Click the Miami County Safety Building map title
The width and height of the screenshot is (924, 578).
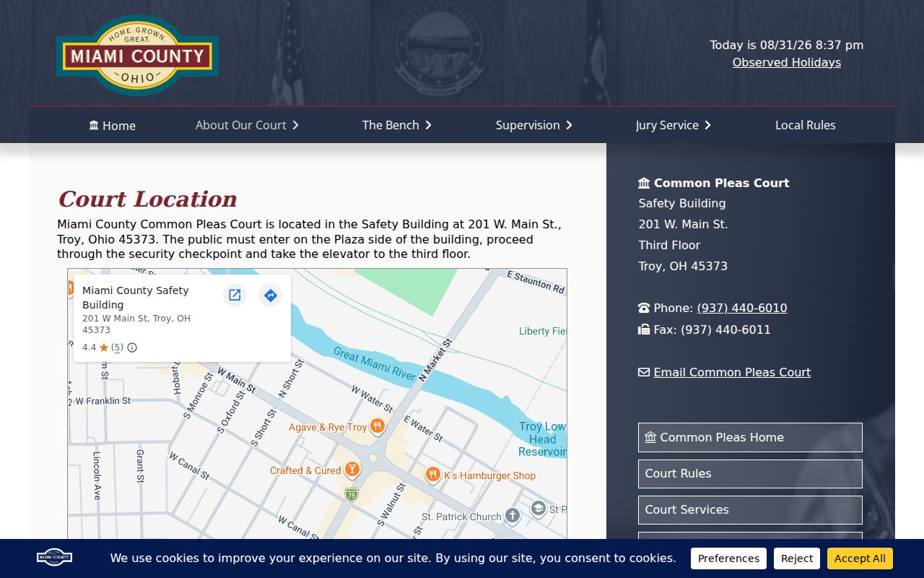tap(135, 298)
